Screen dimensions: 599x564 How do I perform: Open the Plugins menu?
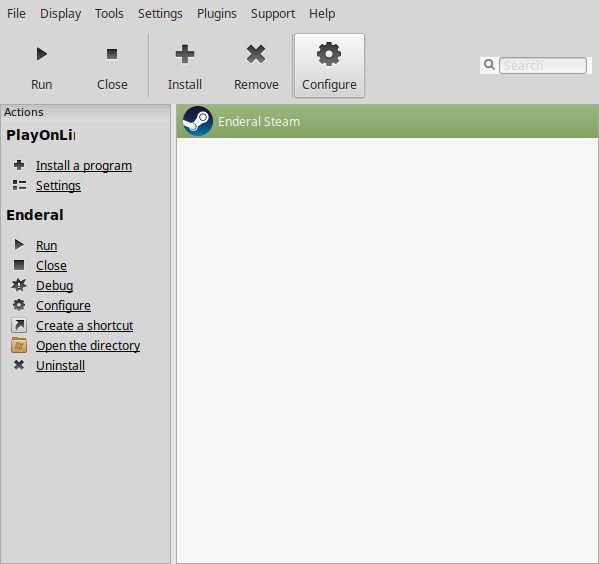tap(217, 14)
